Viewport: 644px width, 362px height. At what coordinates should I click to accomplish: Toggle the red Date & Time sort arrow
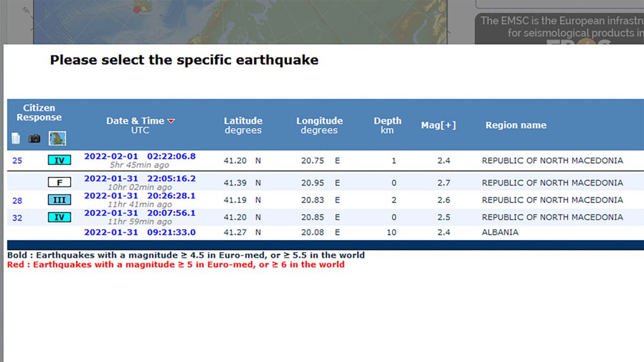pyautogui.click(x=171, y=121)
